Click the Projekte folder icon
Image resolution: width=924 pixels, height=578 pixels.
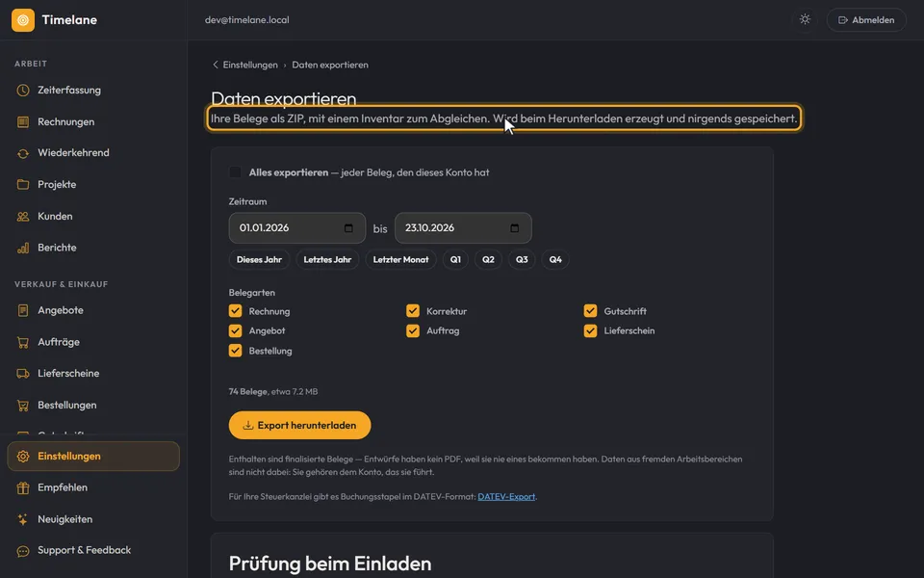tap(23, 185)
